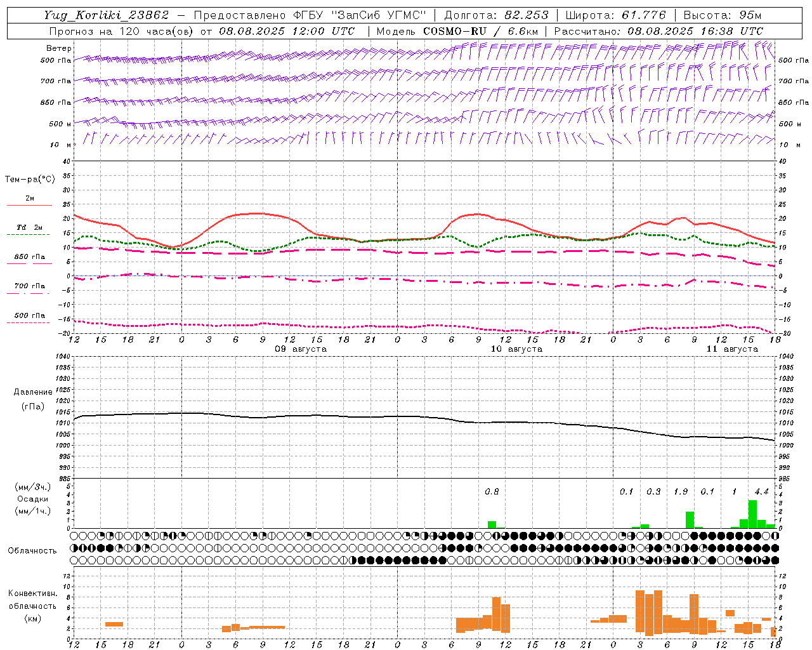The height and width of the screenshot is (650, 812).
Task: Select the 'ЗапСиб УГМС' provider text
Action: coord(379,15)
